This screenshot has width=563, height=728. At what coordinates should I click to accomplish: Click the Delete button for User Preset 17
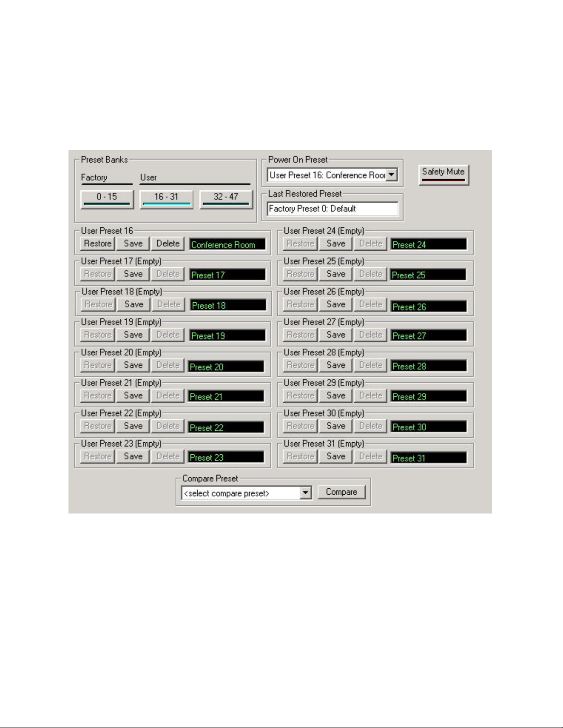click(168, 274)
